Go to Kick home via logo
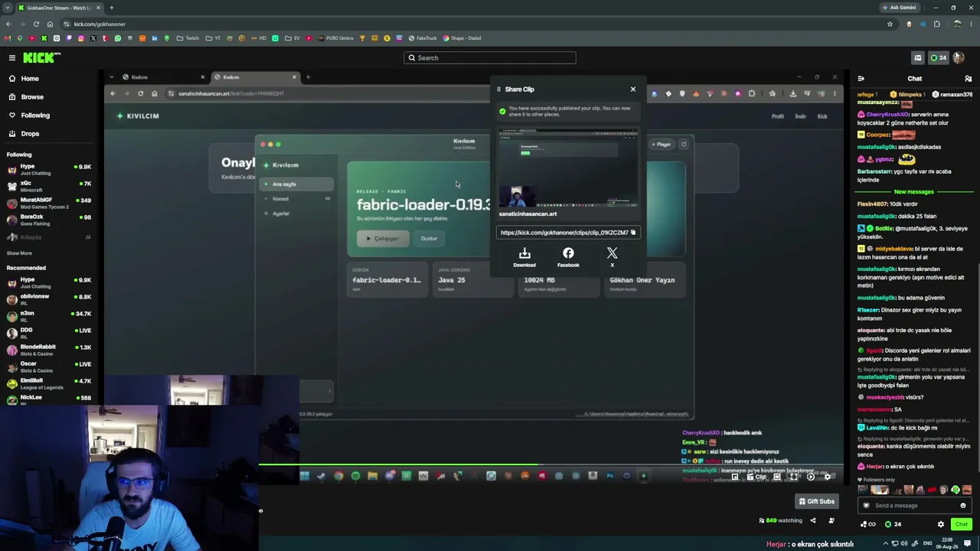Screen dimensions: 980x551 [41, 57]
